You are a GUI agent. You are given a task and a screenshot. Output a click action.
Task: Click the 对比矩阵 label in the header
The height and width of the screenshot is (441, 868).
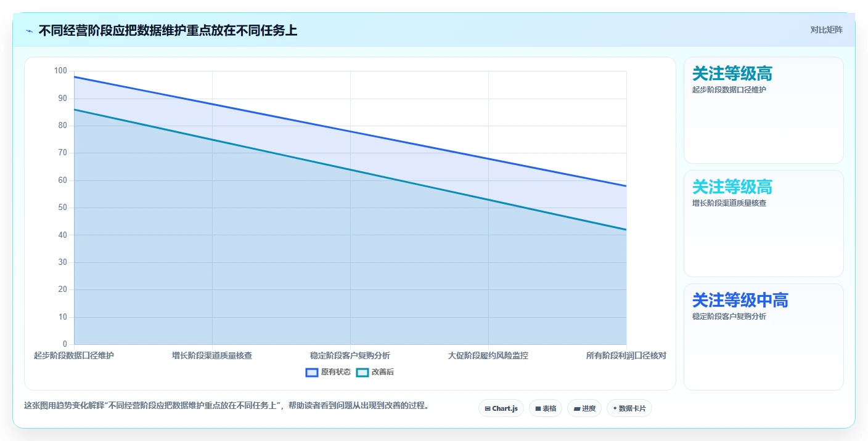(826, 30)
